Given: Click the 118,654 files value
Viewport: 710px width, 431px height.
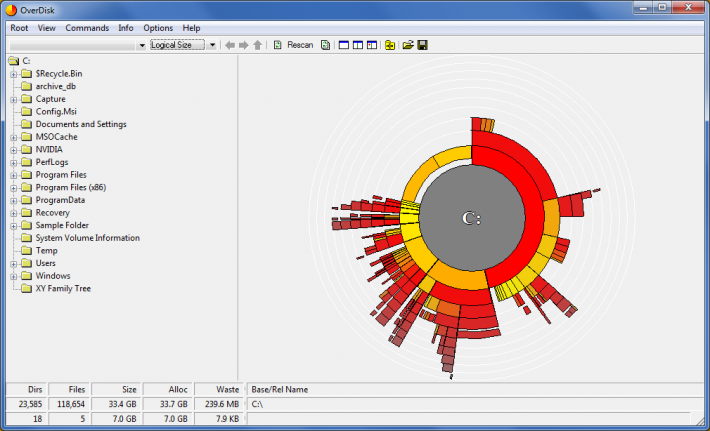Looking at the screenshot, I should point(71,404).
